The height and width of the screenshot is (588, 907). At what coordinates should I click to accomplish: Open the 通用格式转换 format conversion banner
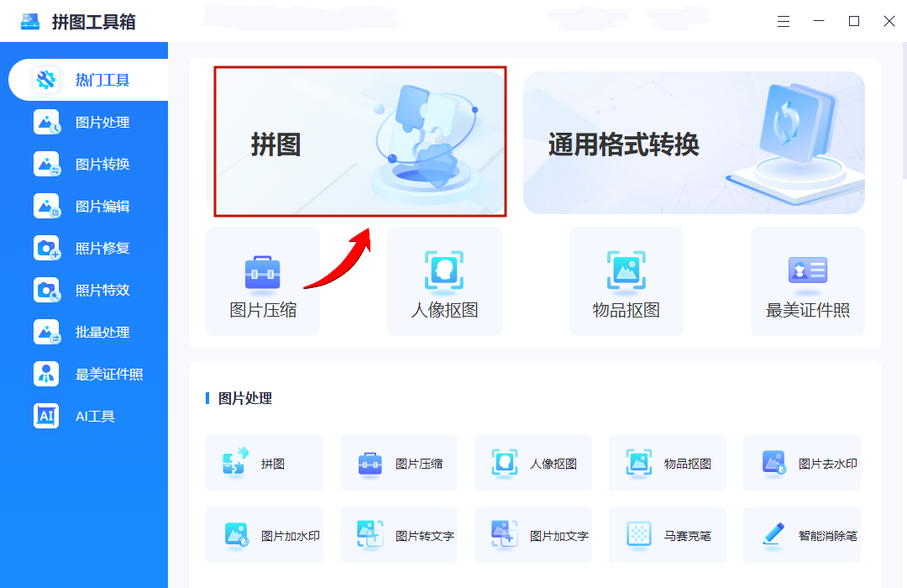click(x=693, y=141)
